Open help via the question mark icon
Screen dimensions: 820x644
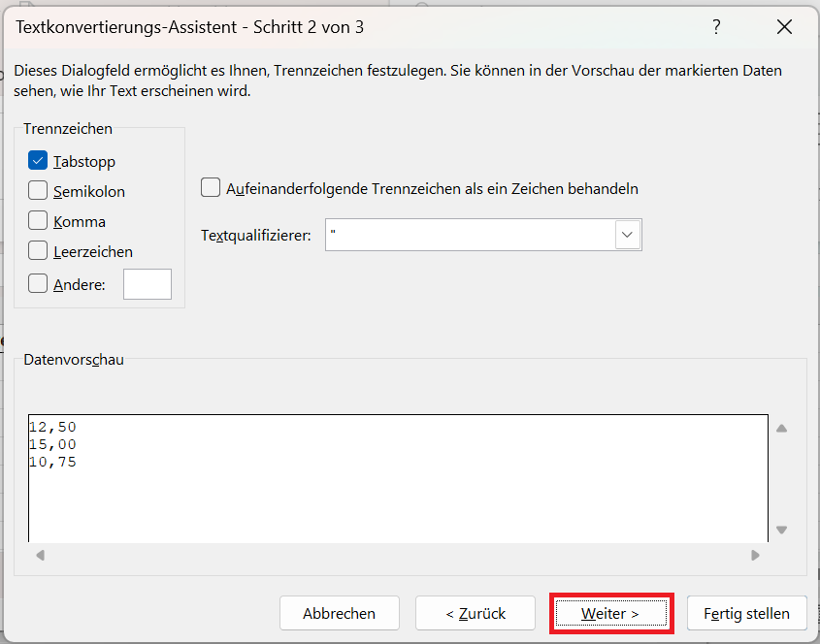(716, 26)
